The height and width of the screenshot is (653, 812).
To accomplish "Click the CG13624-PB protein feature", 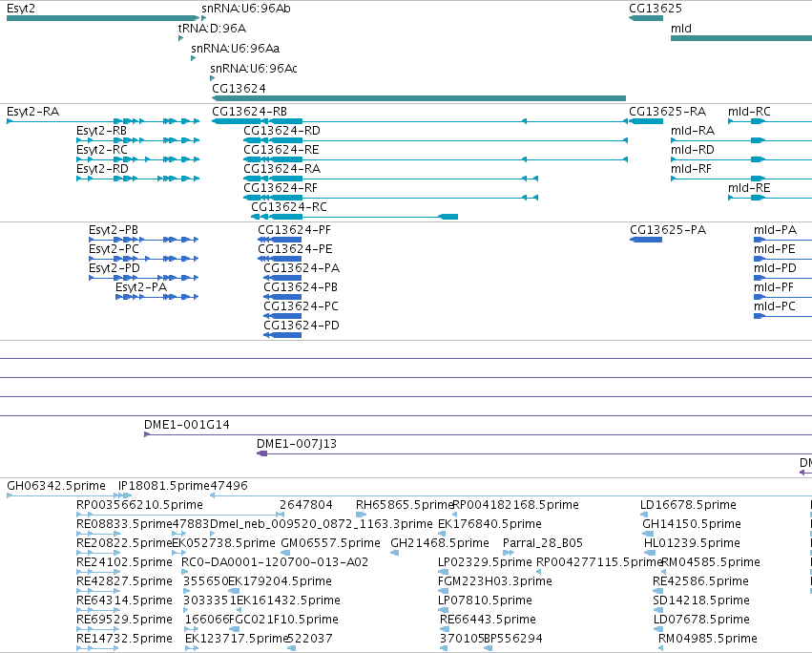I will pyautogui.click(x=282, y=297).
